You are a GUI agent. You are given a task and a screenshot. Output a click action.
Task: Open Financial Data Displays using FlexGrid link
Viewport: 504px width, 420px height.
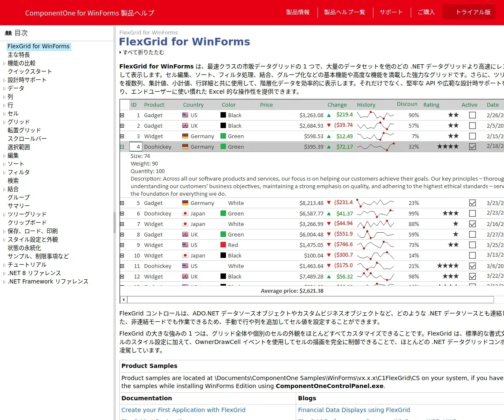pyautogui.click(x=354, y=410)
